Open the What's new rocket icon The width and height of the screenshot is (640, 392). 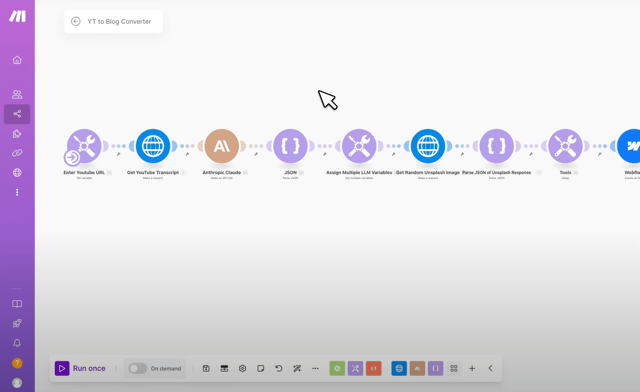pos(17,323)
